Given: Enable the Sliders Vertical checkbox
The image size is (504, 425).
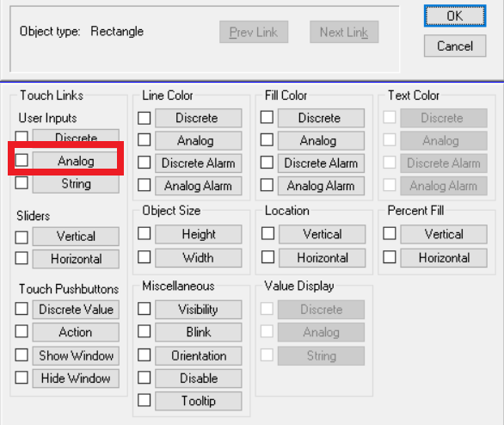Looking at the screenshot, I should point(22,237).
